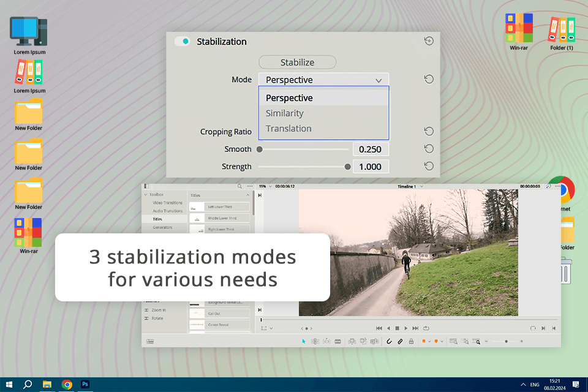Screen dimensions: 588x392
Task: Toggle the Stabilization switch off
Action: [182, 42]
